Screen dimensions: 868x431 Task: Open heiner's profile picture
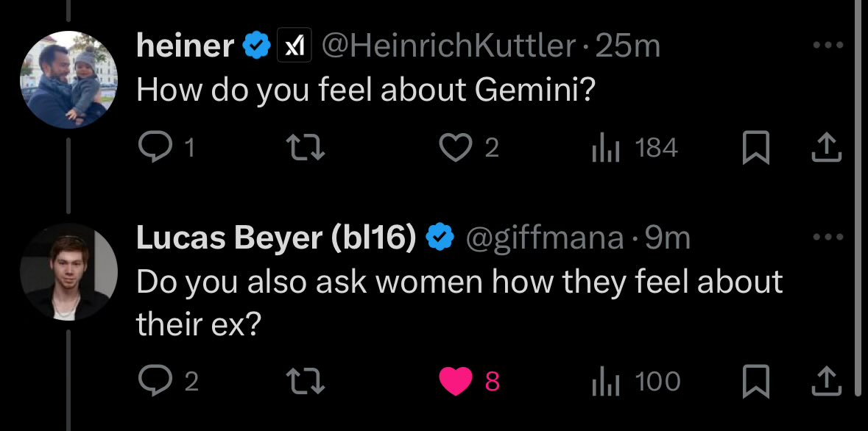pos(68,80)
